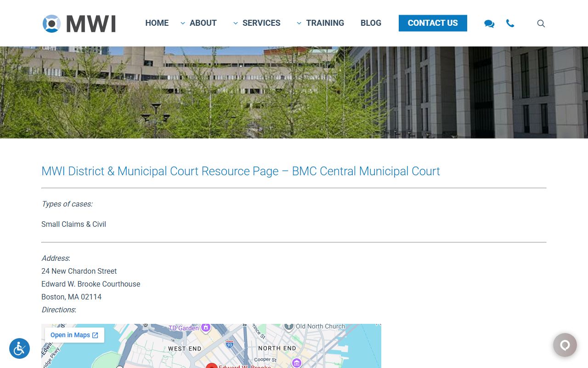This screenshot has width=588, height=368.
Task: Go to the Home page
Action: tap(157, 23)
